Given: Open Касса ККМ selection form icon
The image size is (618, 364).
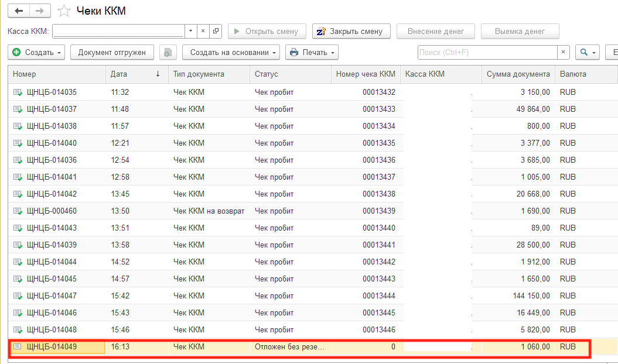Looking at the screenshot, I should pyautogui.click(x=216, y=31).
